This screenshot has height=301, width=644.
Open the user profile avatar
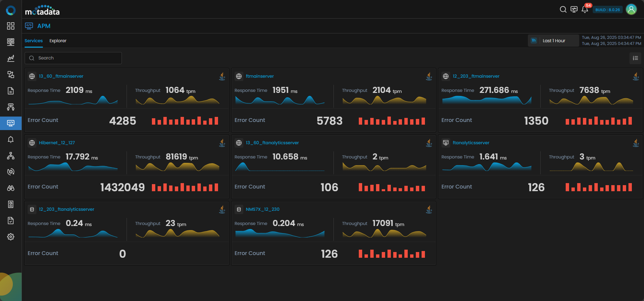point(631,9)
